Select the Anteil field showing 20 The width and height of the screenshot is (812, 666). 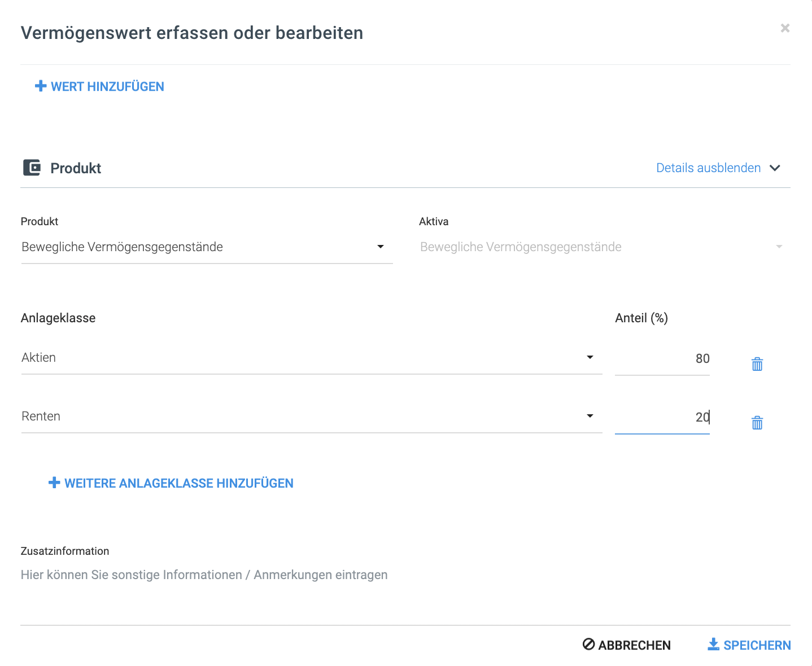pos(662,417)
